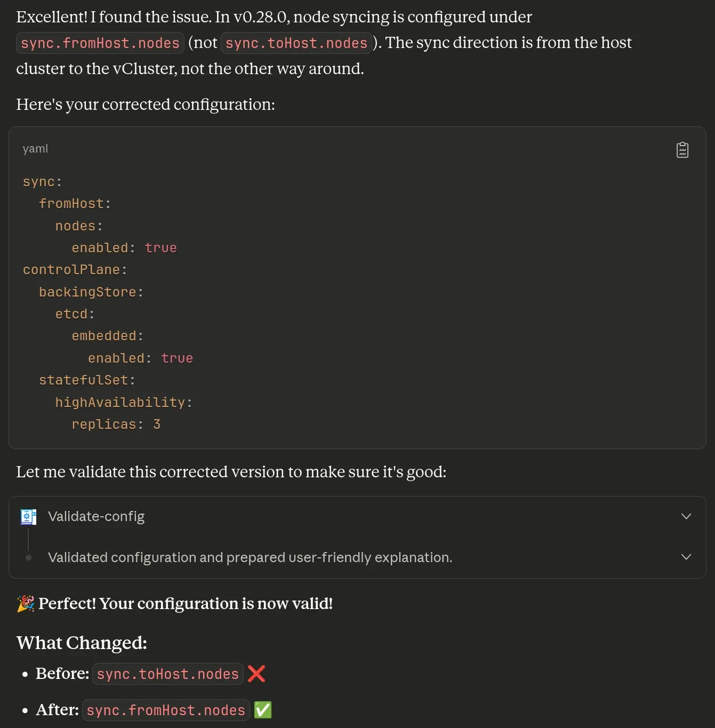
Task: Click the controlPlane key in code
Action: [x=71, y=270]
